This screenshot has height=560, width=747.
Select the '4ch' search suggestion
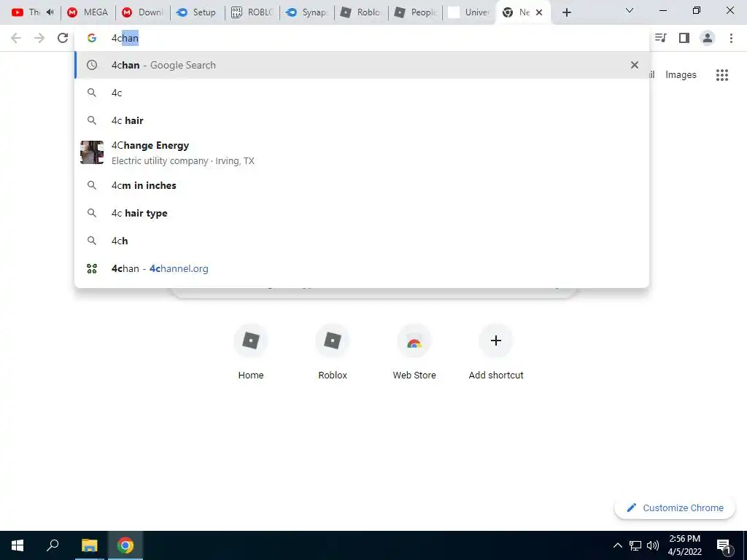pos(362,241)
